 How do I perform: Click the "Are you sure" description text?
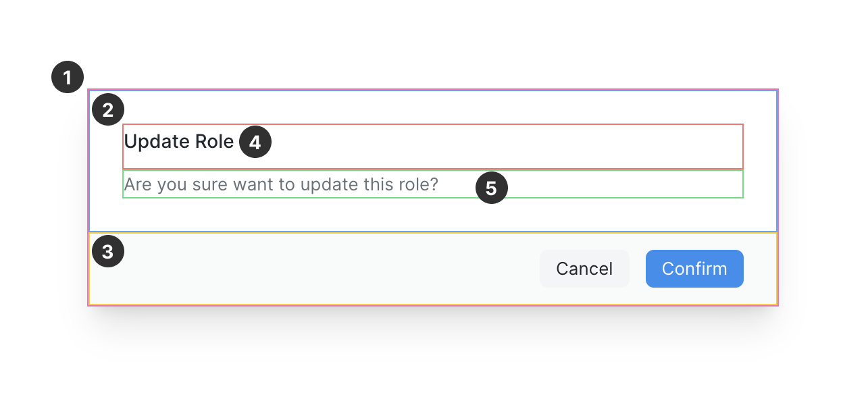click(281, 184)
